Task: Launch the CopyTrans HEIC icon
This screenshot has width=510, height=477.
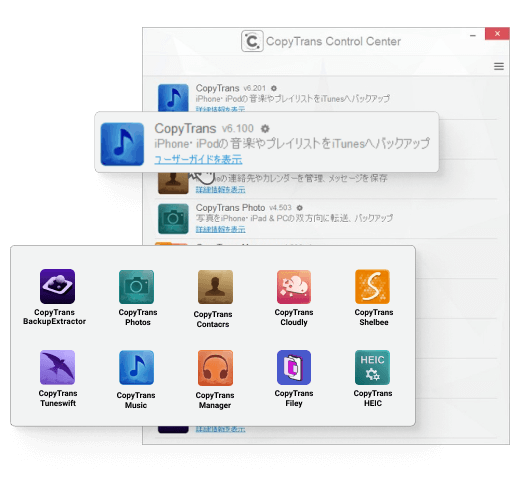Action: point(372,367)
